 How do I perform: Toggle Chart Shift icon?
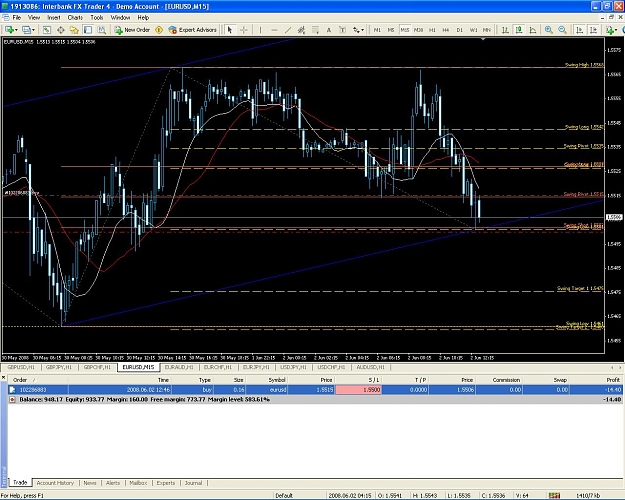(x=594, y=30)
